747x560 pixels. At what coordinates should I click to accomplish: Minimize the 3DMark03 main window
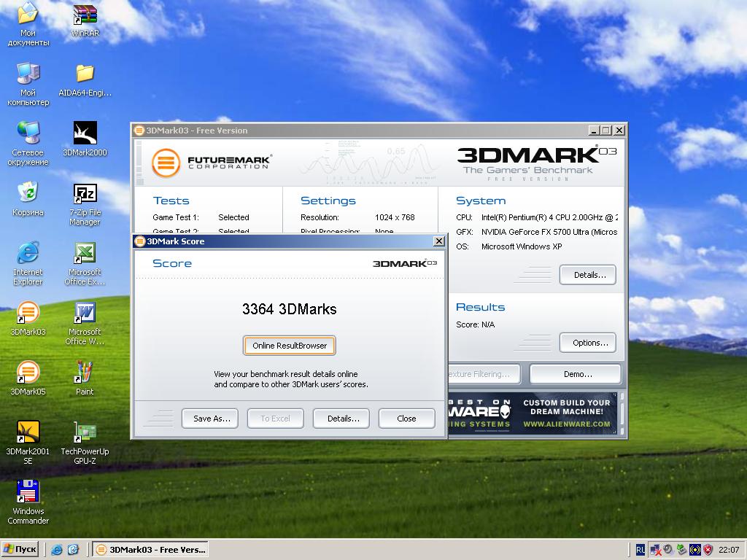coord(594,131)
